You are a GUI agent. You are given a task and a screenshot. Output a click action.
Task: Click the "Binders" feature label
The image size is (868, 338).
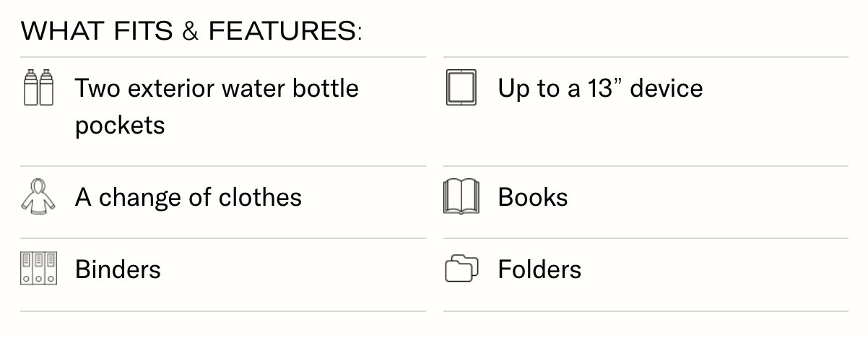[x=118, y=269]
